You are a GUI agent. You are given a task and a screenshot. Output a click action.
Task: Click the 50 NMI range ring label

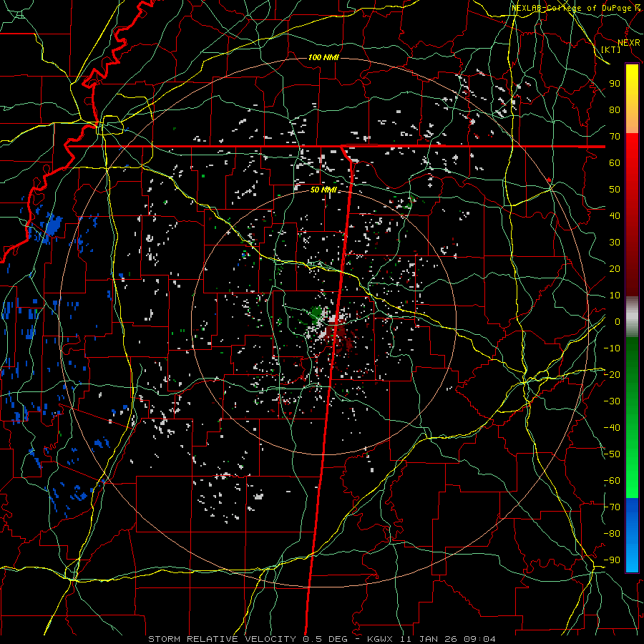pos(323,190)
